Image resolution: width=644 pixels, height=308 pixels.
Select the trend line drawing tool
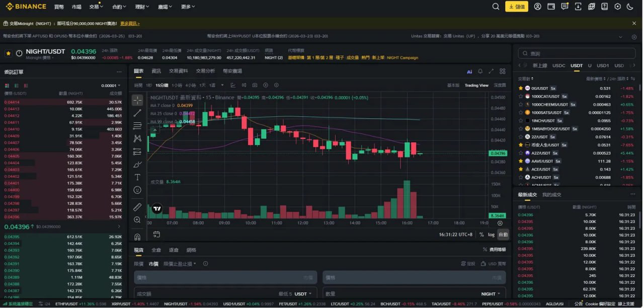coord(137,113)
